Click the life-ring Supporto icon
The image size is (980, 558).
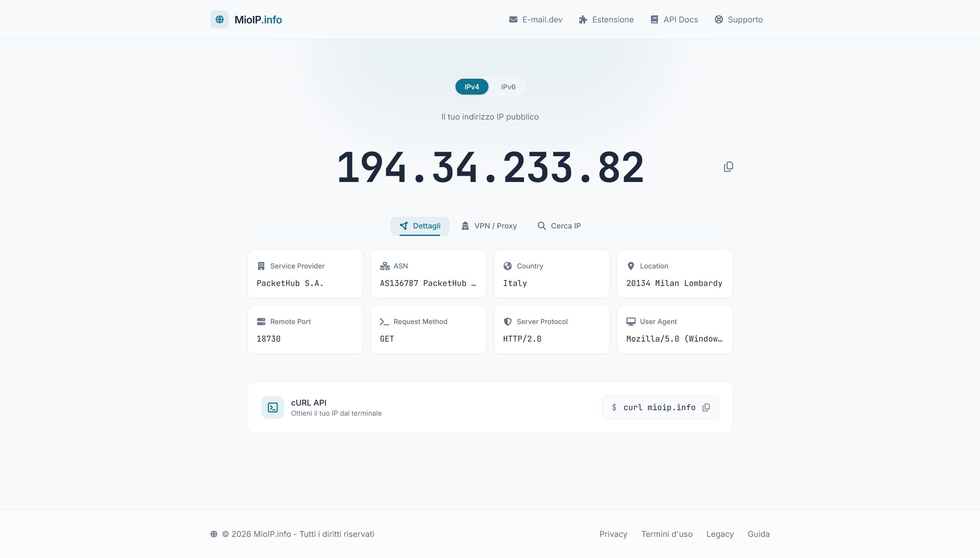[x=719, y=19]
